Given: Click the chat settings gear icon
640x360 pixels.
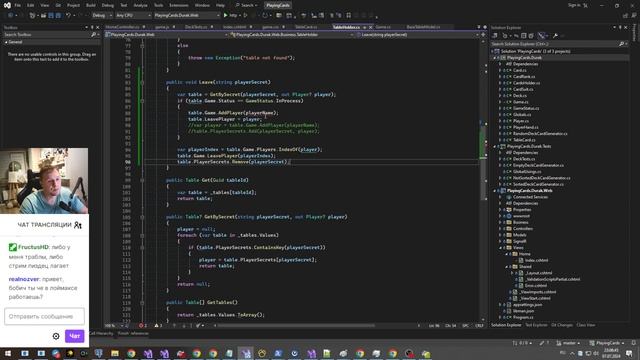Looking at the screenshot, I should point(56,336).
